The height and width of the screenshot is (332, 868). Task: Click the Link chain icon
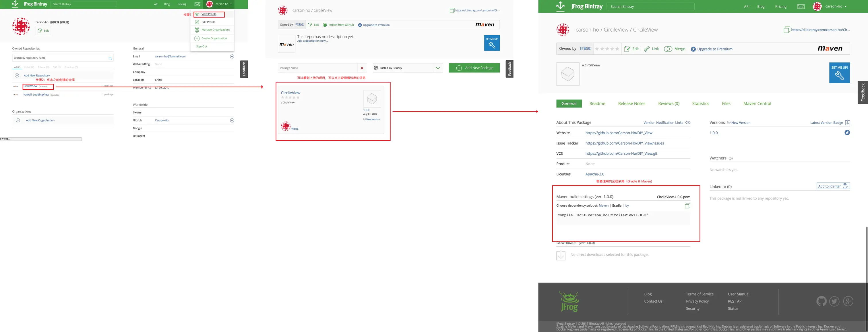[647, 49]
